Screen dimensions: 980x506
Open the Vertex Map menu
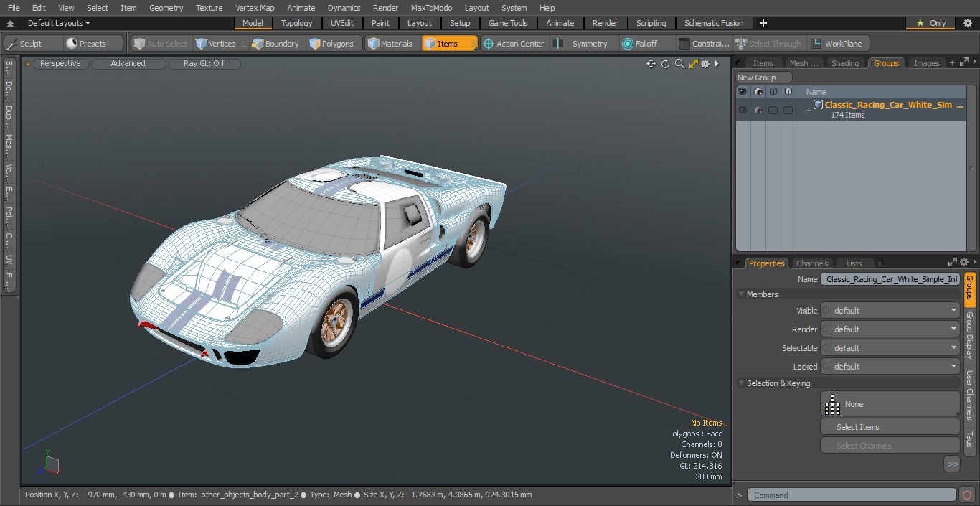[x=255, y=8]
